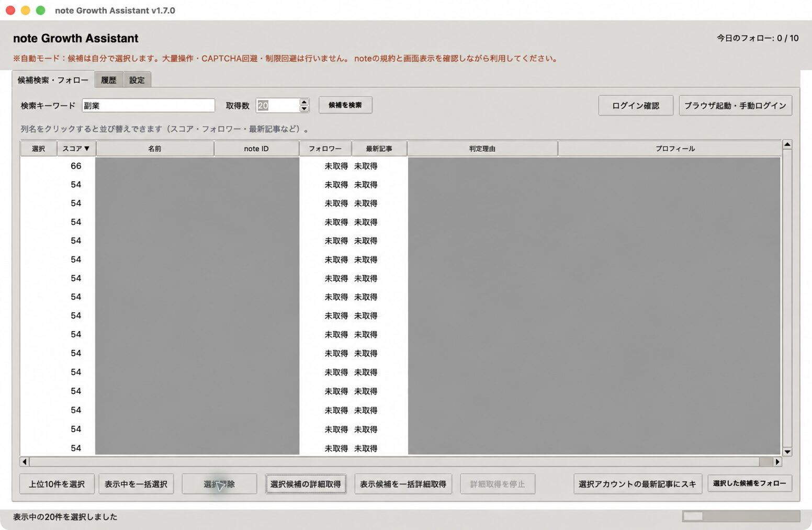Decrease 取得数 with the down arrow
Viewport: 812px width, 530px height.
coord(304,109)
